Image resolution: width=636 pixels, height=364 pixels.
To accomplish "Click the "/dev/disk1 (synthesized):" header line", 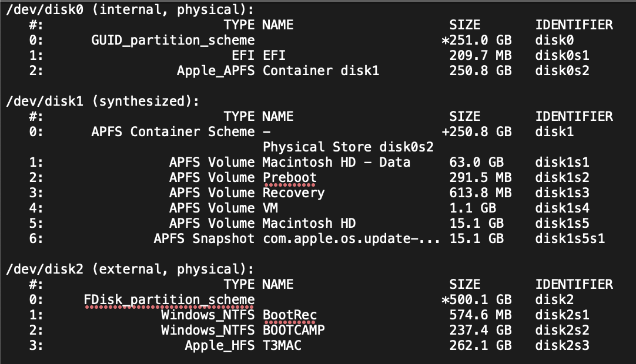I will tap(103, 101).
